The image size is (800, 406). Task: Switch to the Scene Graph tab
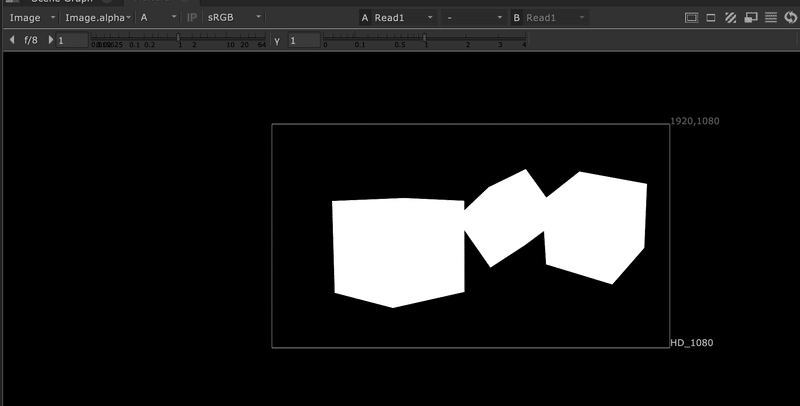[61, 2]
